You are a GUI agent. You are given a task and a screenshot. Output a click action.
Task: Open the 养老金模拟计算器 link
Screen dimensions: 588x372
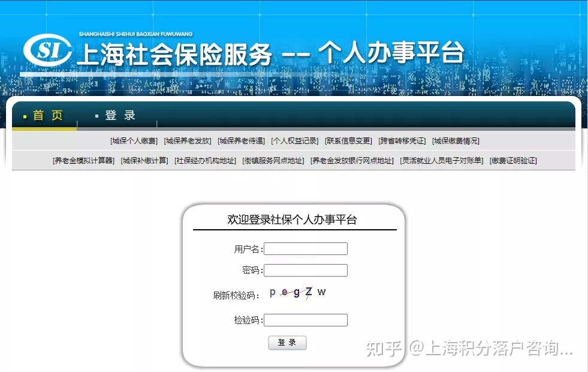[x=84, y=161]
